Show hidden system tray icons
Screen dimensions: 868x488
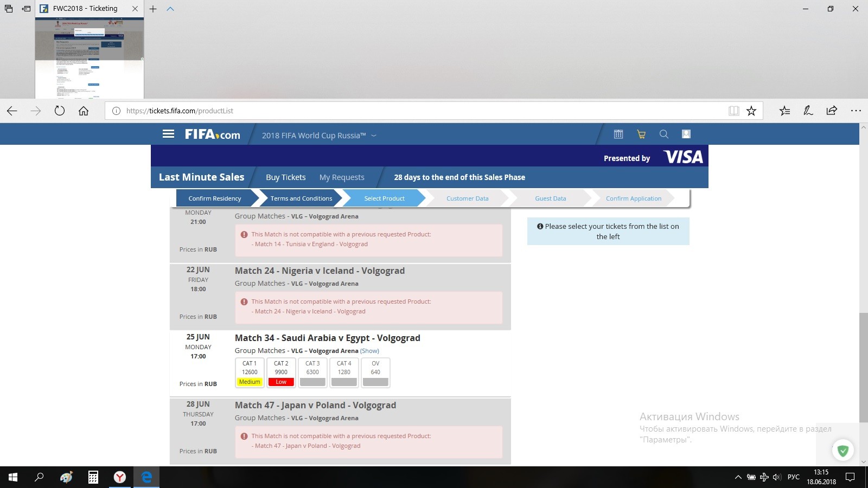738,477
